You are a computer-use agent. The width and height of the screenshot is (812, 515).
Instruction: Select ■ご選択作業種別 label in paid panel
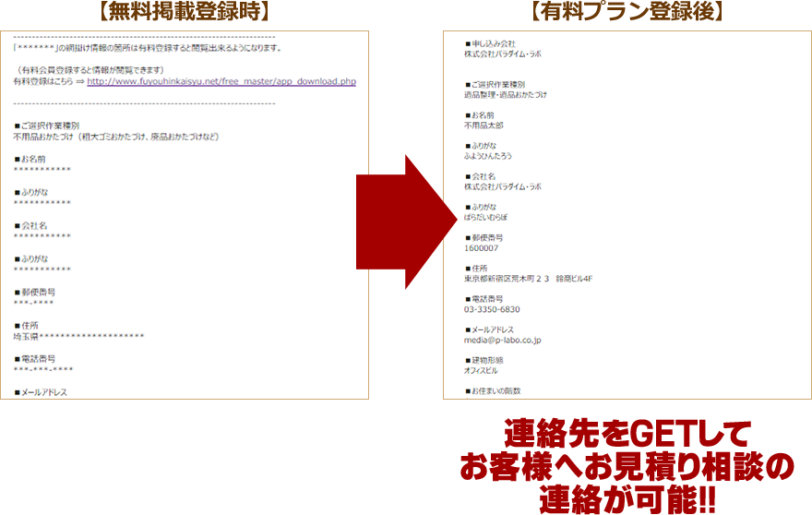click(496, 85)
